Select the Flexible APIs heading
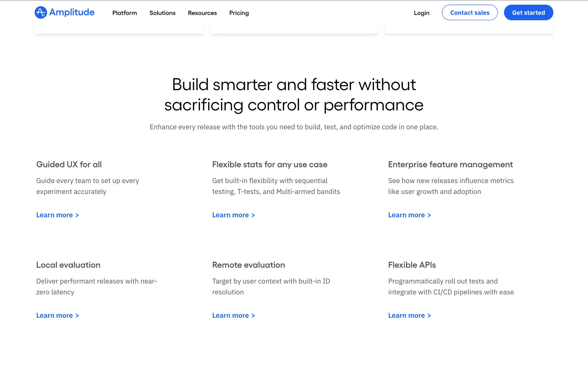 412,265
